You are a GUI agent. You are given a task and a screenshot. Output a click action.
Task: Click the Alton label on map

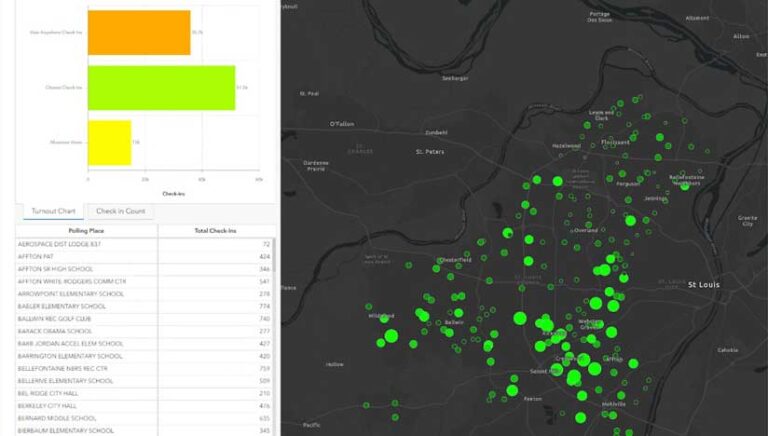[741, 36]
